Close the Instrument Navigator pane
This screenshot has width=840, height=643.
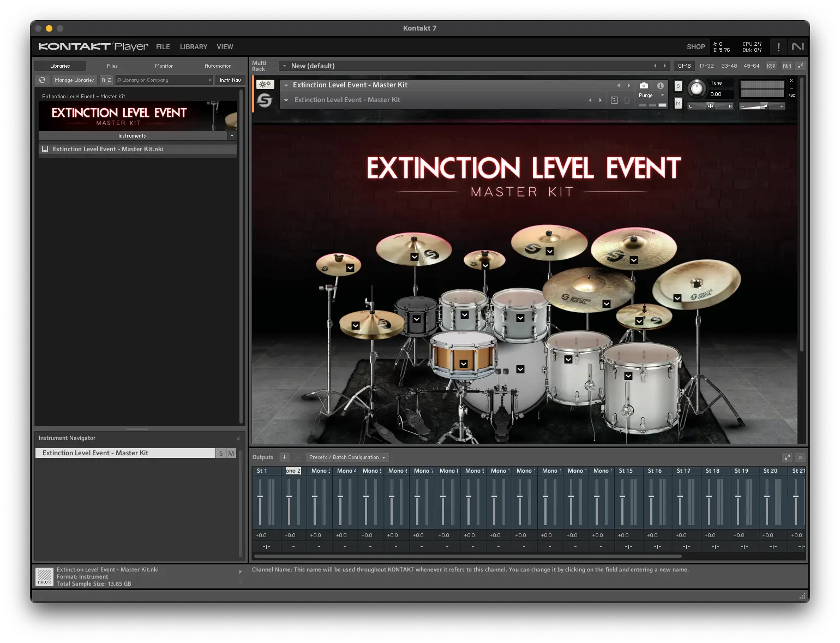[238, 438]
